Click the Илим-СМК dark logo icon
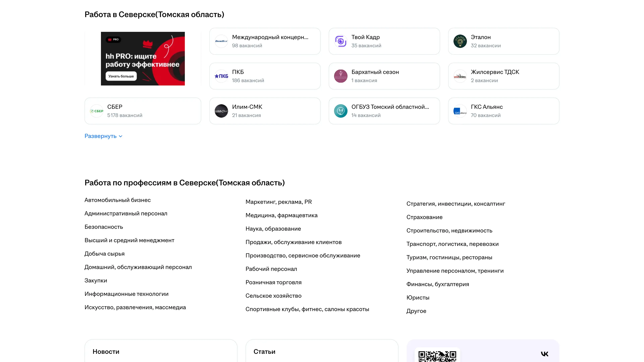This screenshot has height=362, width=644. coord(221,111)
